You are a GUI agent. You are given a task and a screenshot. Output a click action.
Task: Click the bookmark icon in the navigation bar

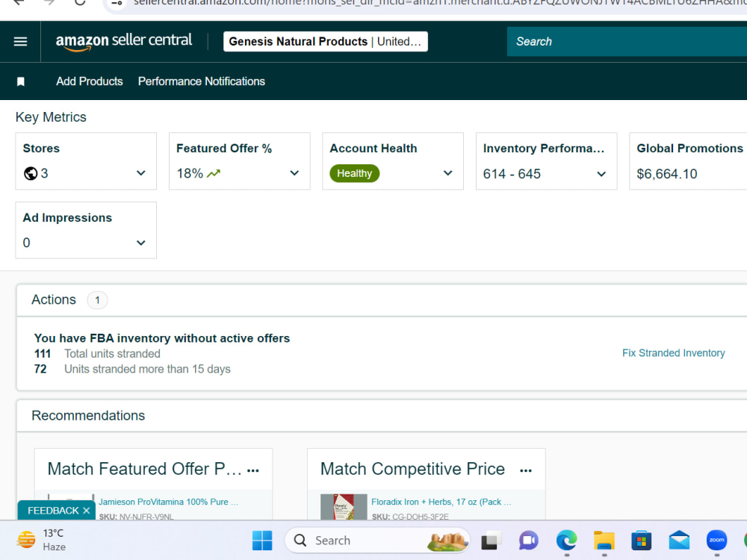point(20,81)
